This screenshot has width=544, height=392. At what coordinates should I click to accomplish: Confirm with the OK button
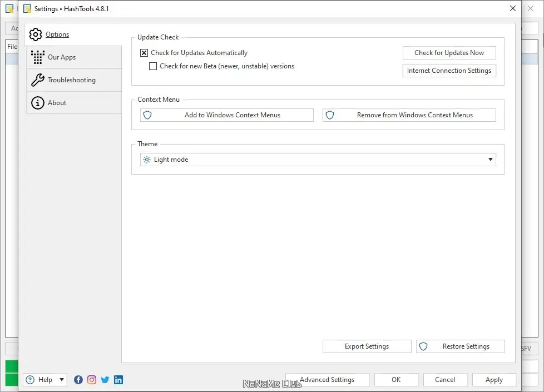[x=396, y=380]
